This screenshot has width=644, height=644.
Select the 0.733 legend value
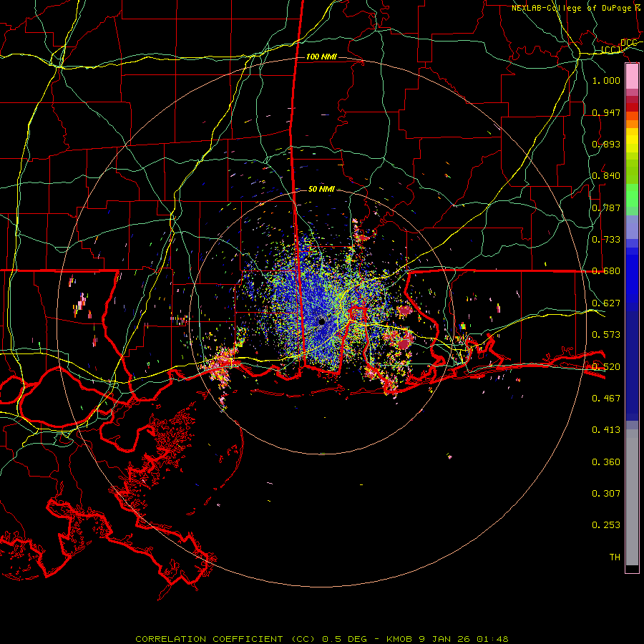pos(606,240)
